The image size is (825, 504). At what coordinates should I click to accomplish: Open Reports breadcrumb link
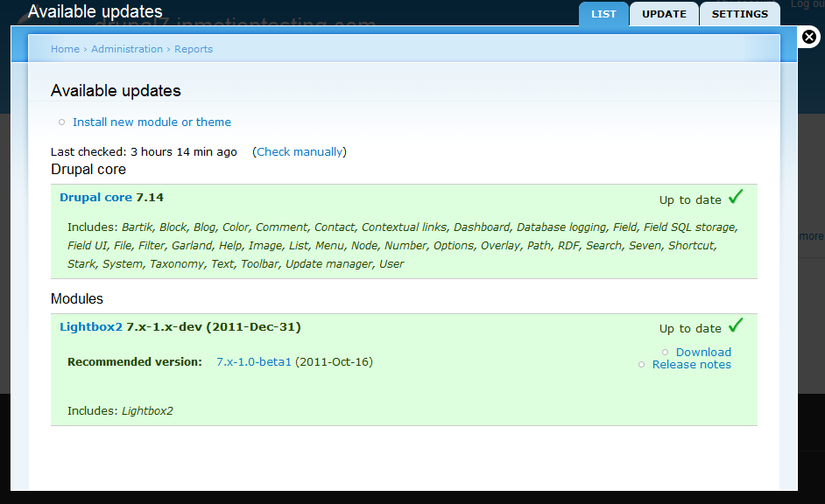(x=194, y=49)
